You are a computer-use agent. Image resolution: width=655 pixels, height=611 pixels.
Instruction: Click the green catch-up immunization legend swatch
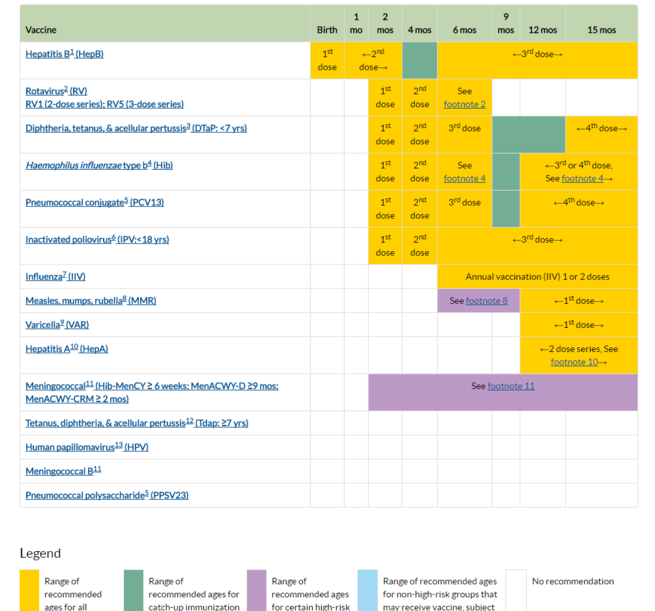(133, 590)
